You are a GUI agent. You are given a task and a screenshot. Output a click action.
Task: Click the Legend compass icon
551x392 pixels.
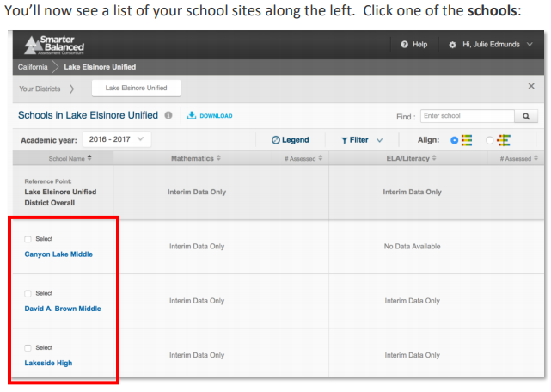[x=276, y=140]
